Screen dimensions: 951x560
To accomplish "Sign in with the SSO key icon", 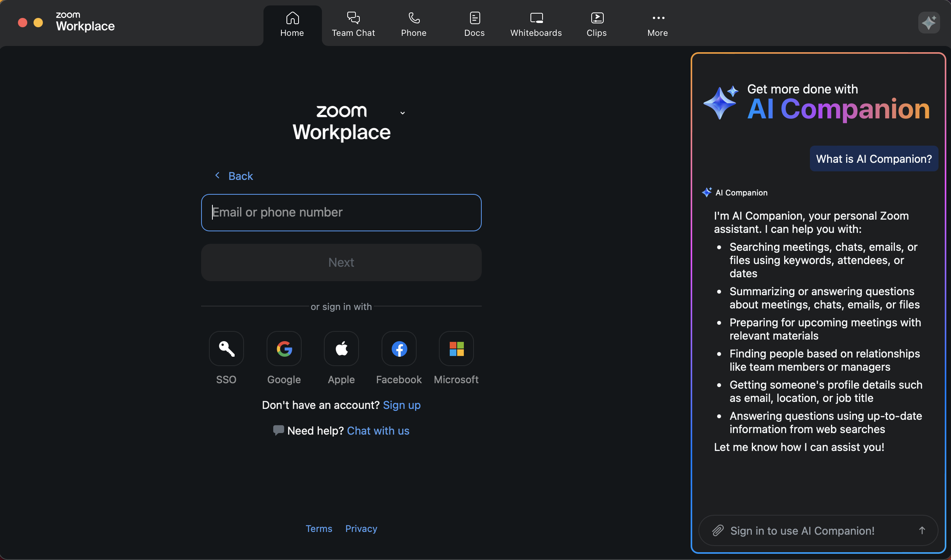I will click(226, 349).
